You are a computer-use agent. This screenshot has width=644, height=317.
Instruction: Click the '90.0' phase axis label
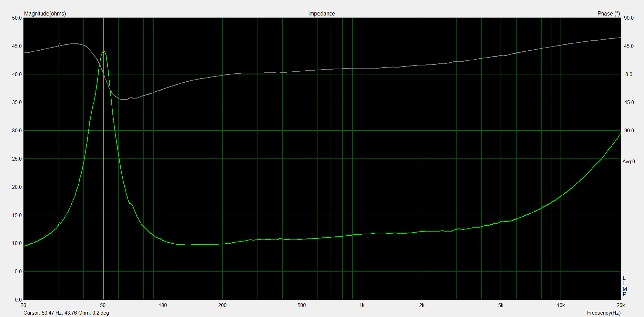629,18
